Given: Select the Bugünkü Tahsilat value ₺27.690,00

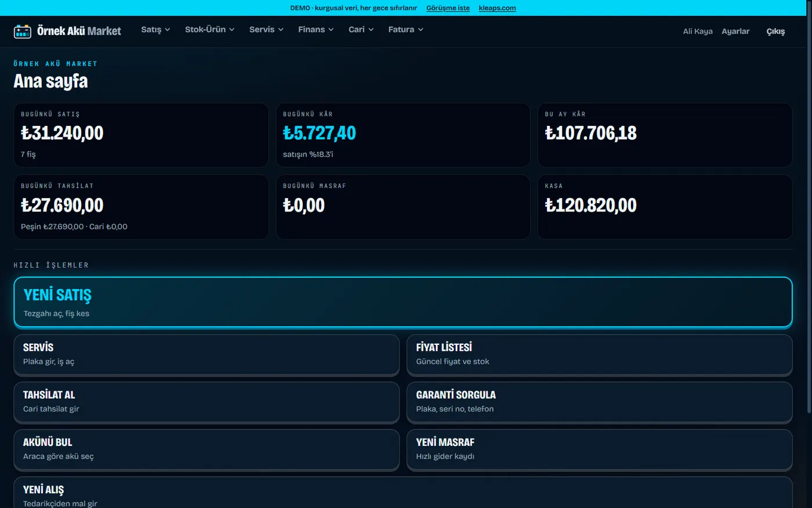Looking at the screenshot, I should (62, 205).
